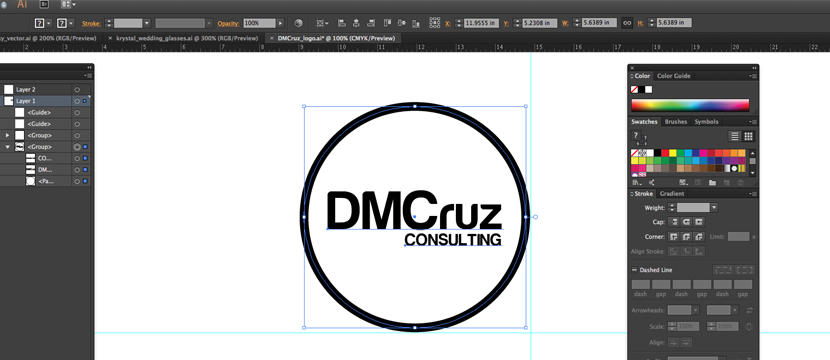Image resolution: width=830 pixels, height=360 pixels.
Task: Select the red swatch in Swatches
Action: [665, 153]
